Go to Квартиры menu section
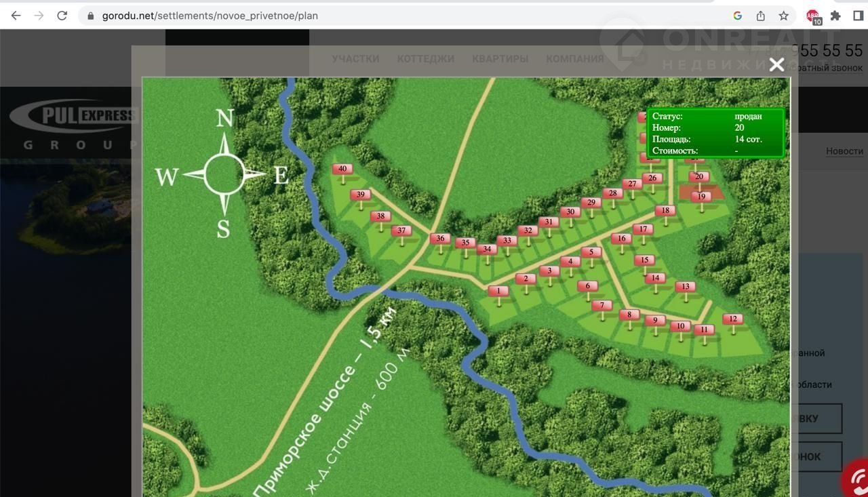Viewport: 868px width, 497px height. coord(500,58)
